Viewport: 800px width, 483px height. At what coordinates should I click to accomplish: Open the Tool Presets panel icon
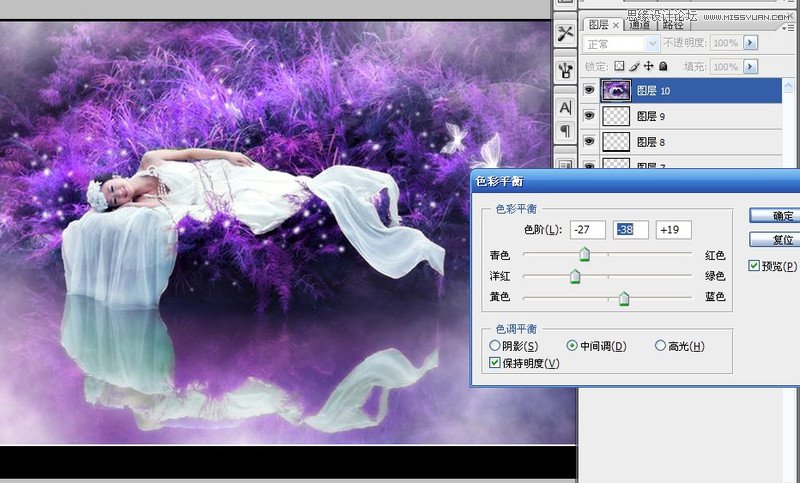coord(565,34)
